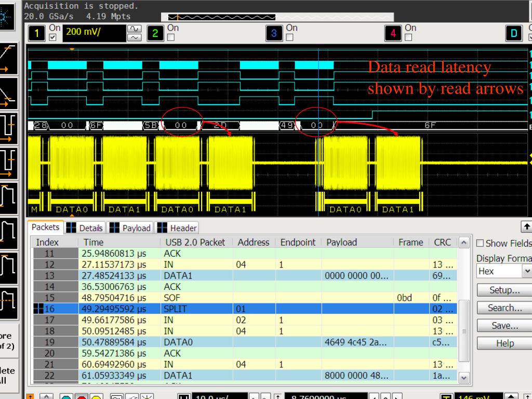Select IN packet with address 02

point(245,320)
